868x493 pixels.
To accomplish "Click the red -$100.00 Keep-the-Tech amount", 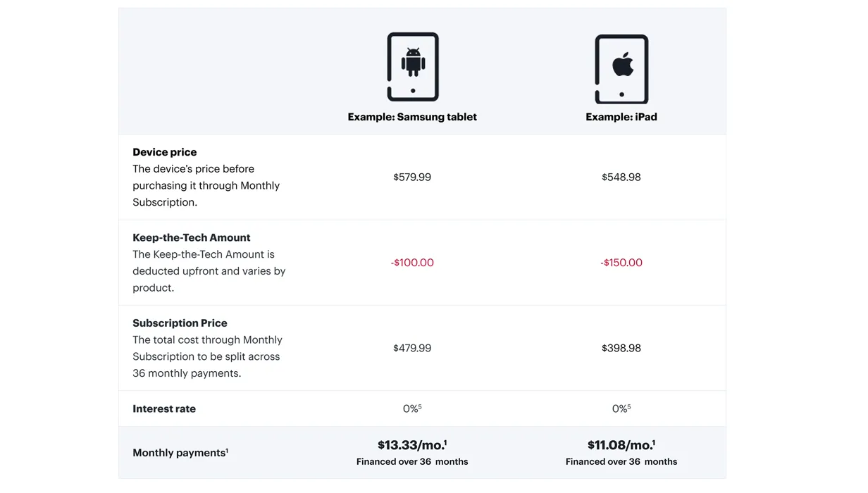I will point(412,263).
